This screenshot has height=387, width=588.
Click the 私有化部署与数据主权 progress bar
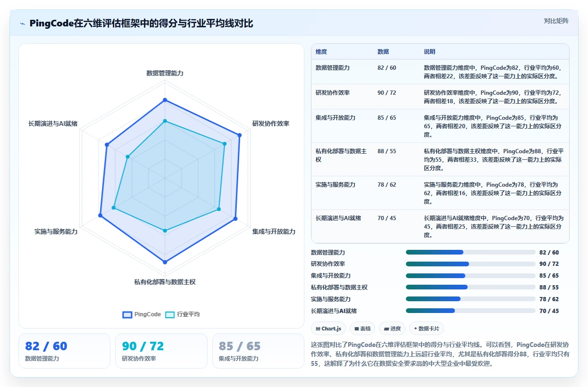tap(470, 287)
